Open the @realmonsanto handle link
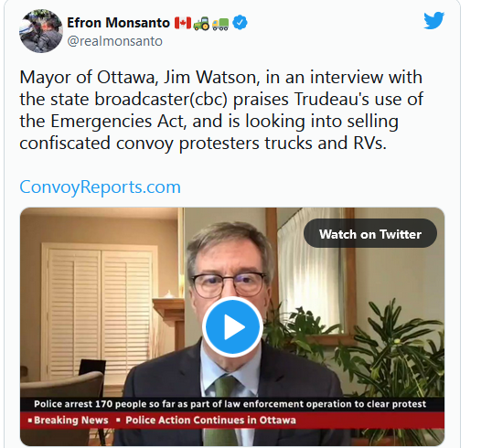Viewport: 492px width, 448px height. (x=115, y=41)
